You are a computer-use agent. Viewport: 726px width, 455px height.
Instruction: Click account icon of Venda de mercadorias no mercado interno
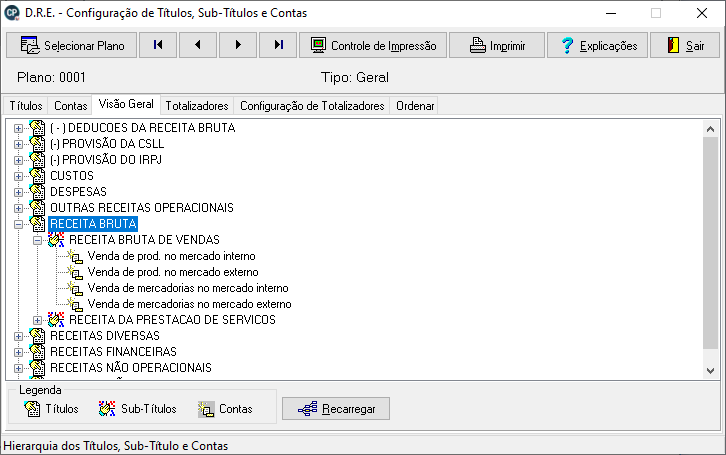coord(75,288)
